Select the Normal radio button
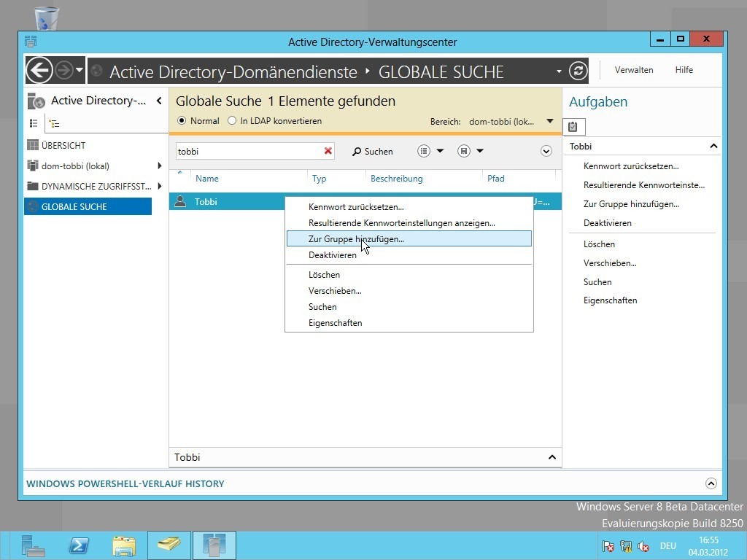Viewport: 747px width, 560px height. point(182,121)
